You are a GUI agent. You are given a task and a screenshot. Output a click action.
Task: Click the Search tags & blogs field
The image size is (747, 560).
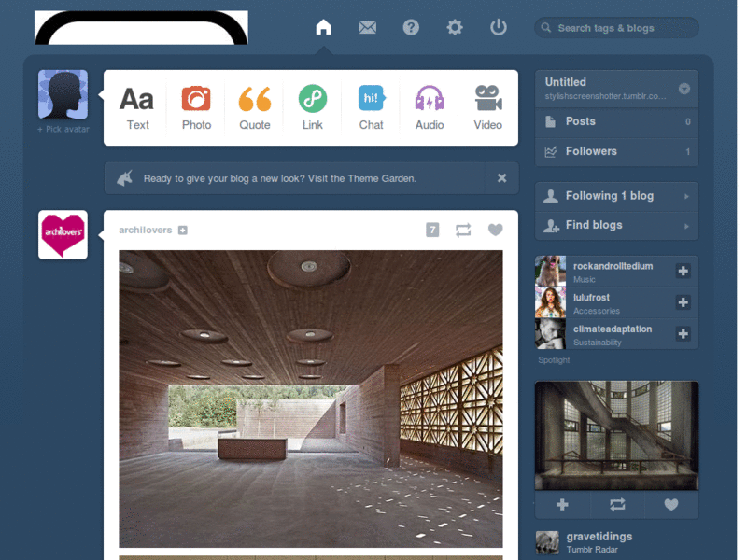click(616, 28)
